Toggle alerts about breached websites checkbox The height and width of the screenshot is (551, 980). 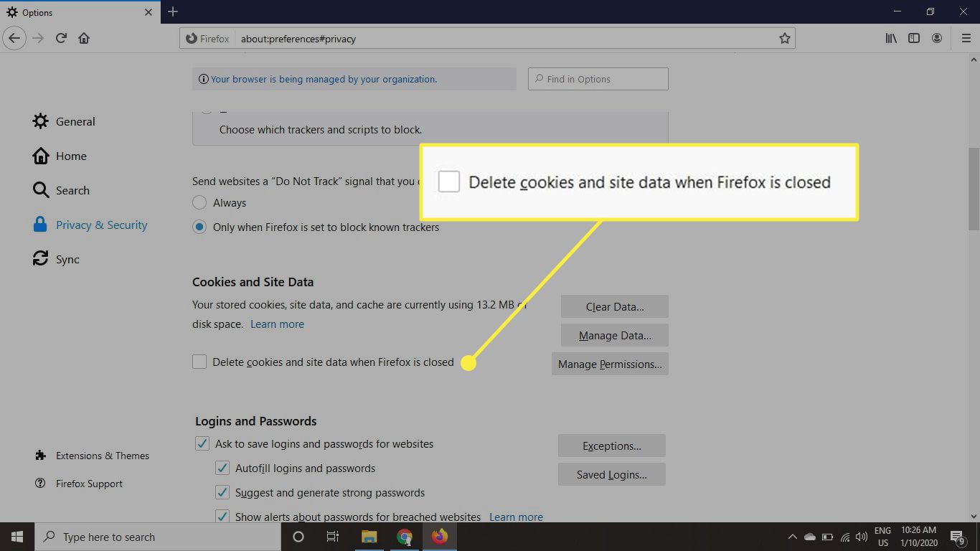[x=222, y=517]
